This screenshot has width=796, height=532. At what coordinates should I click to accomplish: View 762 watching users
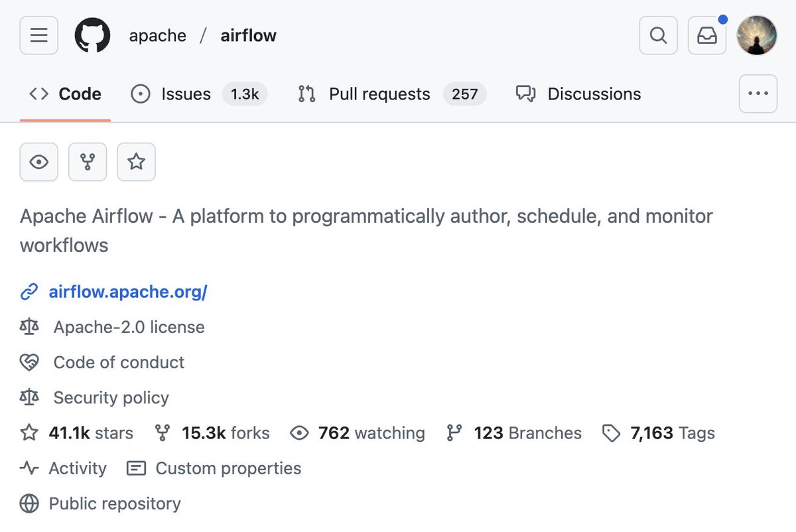(371, 433)
